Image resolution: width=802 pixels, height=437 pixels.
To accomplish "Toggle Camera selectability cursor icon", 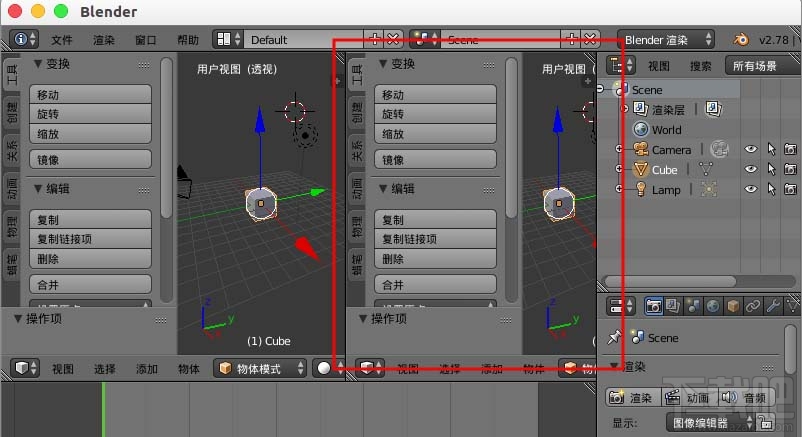I will (771, 149).
